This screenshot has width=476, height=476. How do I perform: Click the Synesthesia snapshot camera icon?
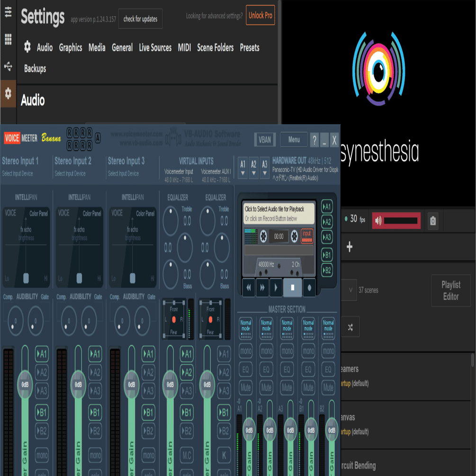point(433,221)
